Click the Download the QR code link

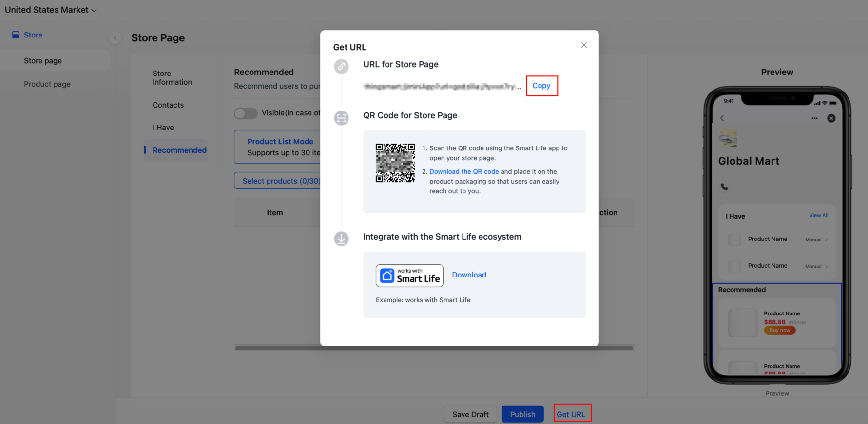click(463, 171)
